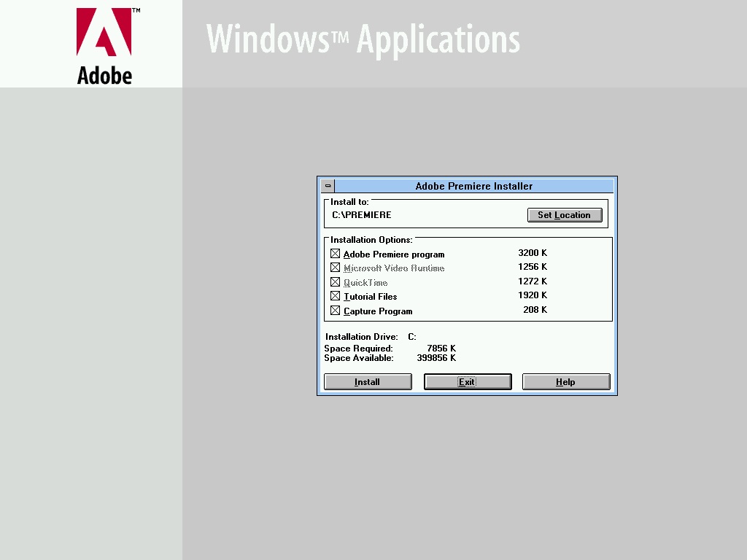Screen dimensions: 747x560
Task: Click the Adobe Premiere Installer title bar
Action: point(473,186)
